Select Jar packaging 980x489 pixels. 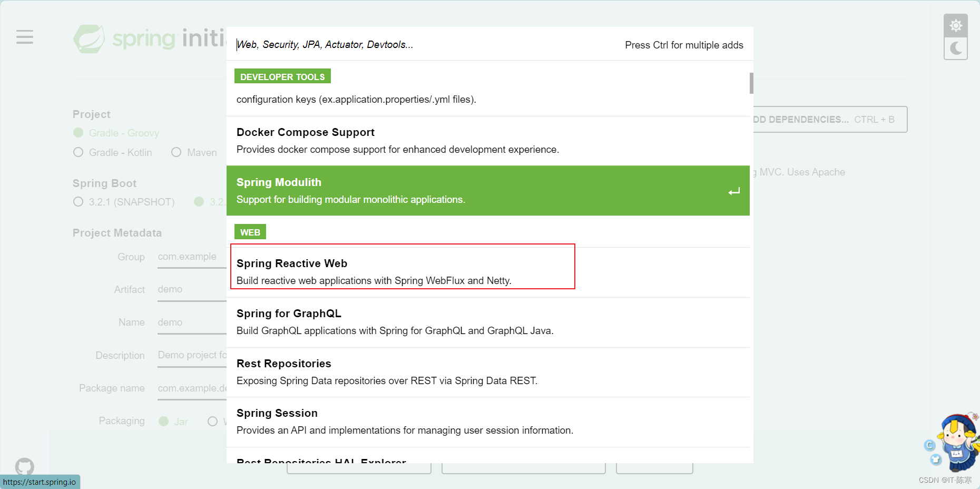[x=173, y=422]
